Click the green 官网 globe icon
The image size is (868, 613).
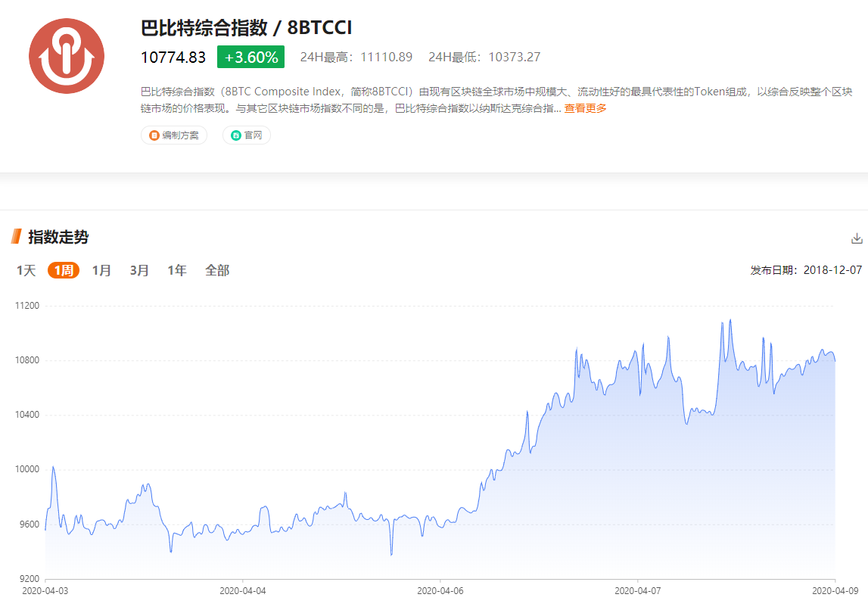click(236, 135)
